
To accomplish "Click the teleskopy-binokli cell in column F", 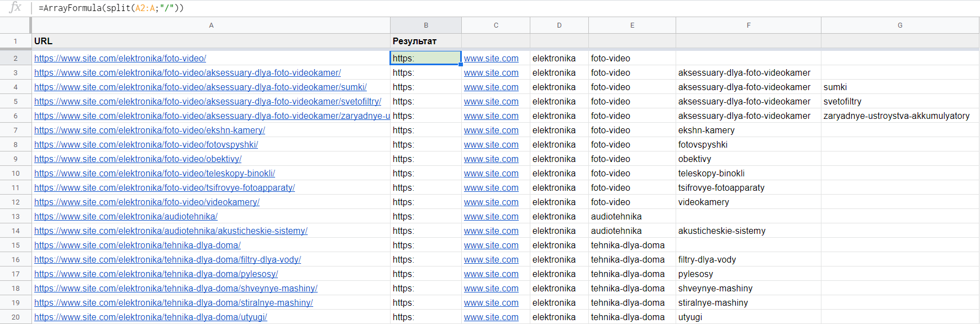I will pyautogui.click(x=749, y=173).
